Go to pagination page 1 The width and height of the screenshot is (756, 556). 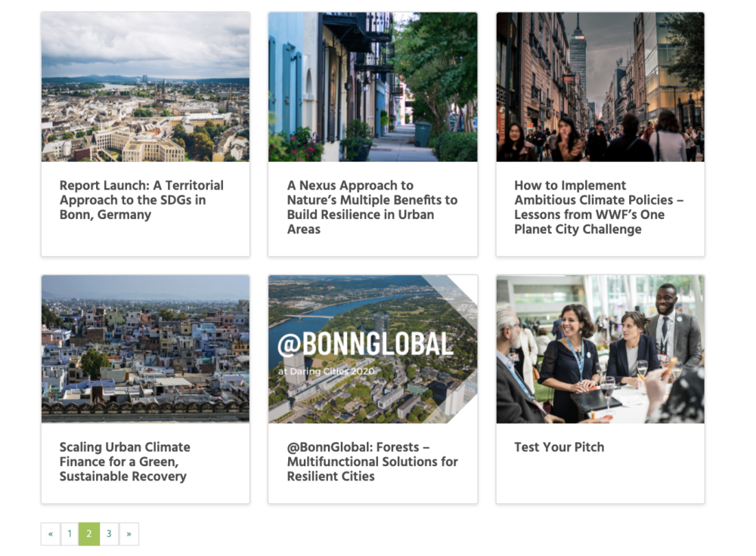(70, 534)
